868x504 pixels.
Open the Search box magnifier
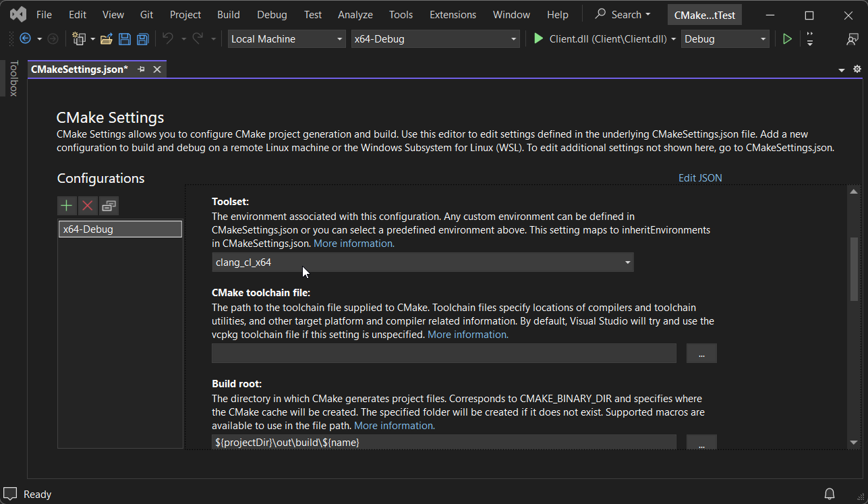pos(600,14)
